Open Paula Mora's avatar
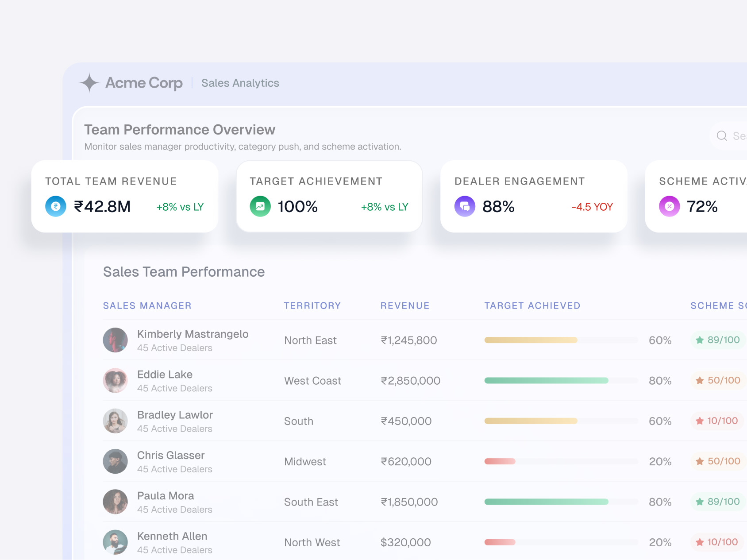 tap(116, 502)
